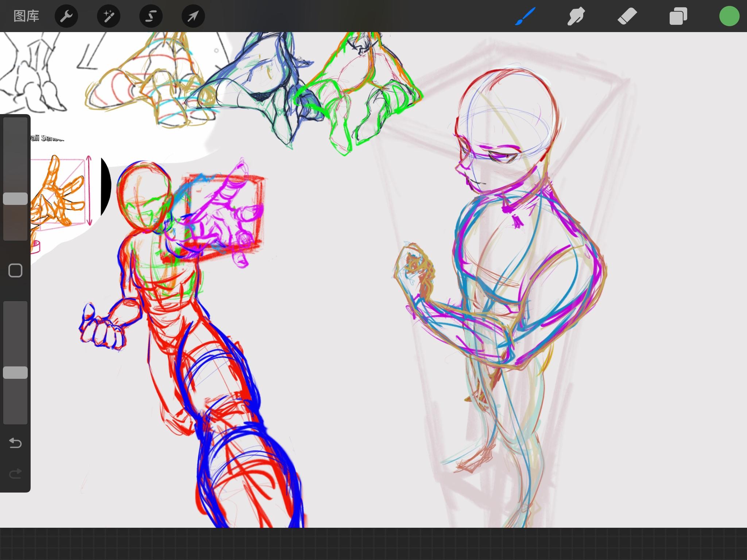Screen dimensions: 747x560
Task: Activate the Transform arrow tool
Action: point(193,16)
